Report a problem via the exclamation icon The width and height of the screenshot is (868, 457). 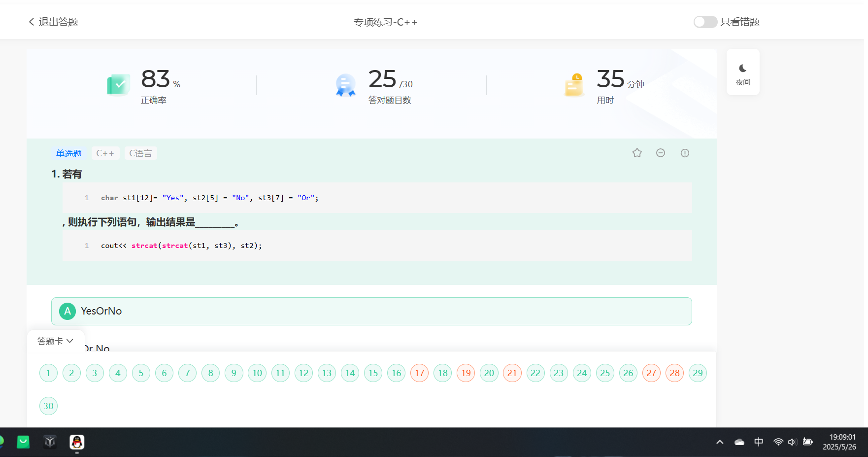click(x=685, y=153)
